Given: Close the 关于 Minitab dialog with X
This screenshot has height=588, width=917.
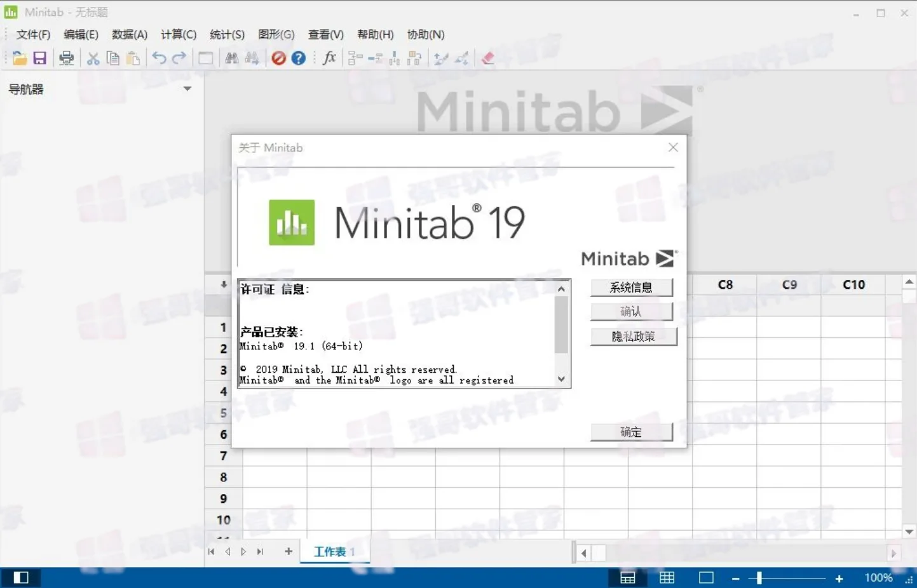Looking at the screenshot, I should [674, 147].
